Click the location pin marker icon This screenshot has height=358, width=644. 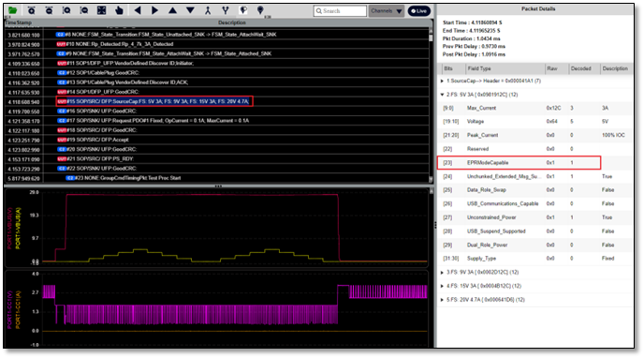[x=260, y=10]
